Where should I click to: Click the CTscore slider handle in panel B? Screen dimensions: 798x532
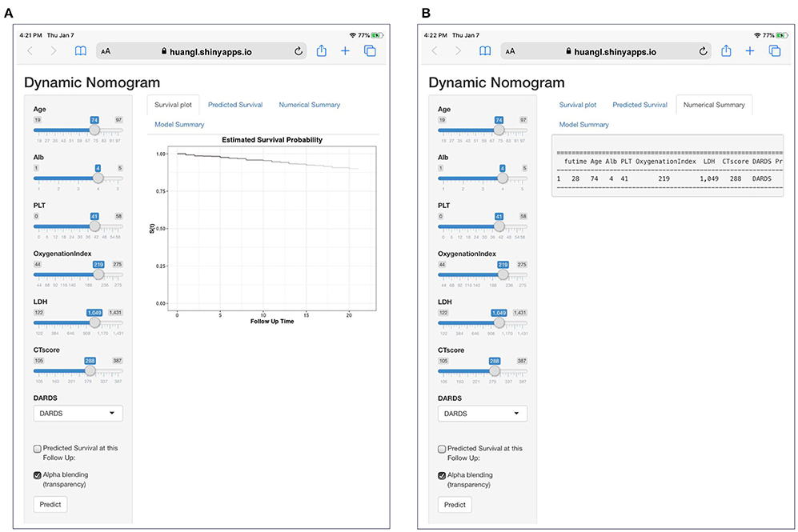pyautogui.click(x=495, y=371)
